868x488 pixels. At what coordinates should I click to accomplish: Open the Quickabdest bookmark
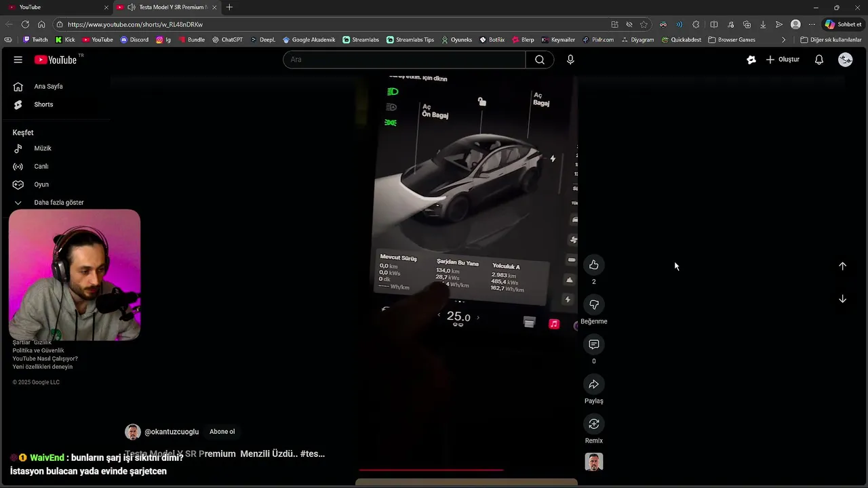click(682, 39)
